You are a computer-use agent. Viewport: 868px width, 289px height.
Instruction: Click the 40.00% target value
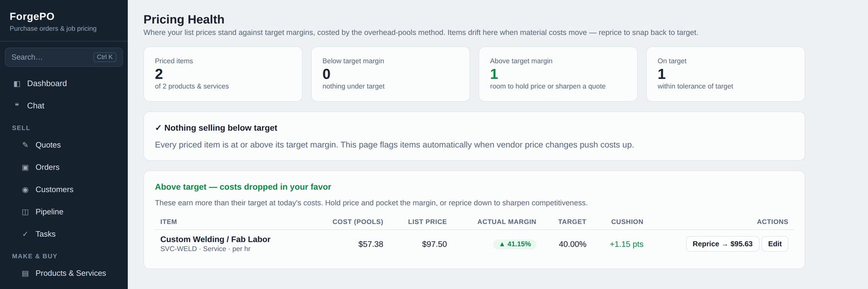(x=572, y=244)
